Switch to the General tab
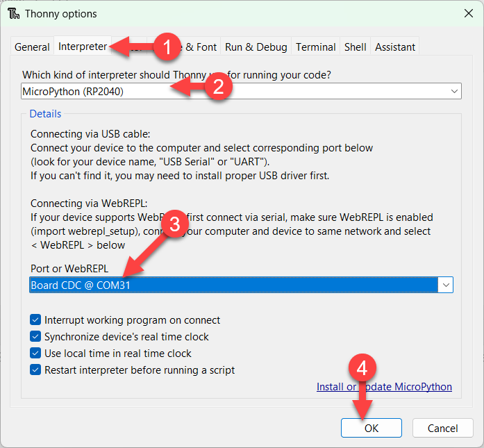 (32, 47)
